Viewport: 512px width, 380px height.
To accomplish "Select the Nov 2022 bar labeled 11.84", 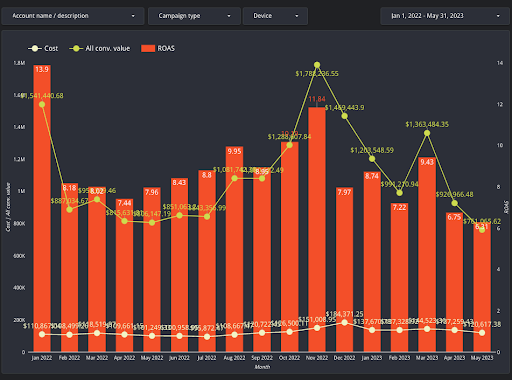I will (x=317, y=230).
